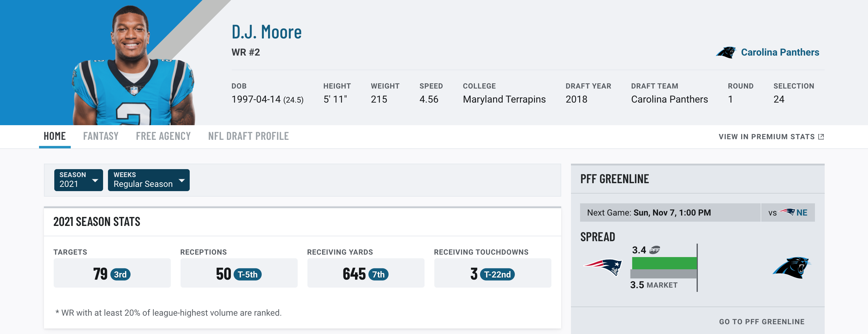Viewport: 868px width, 334px height.
Task: Click Go To PFF Greenline link
Action: coord(762,321)
